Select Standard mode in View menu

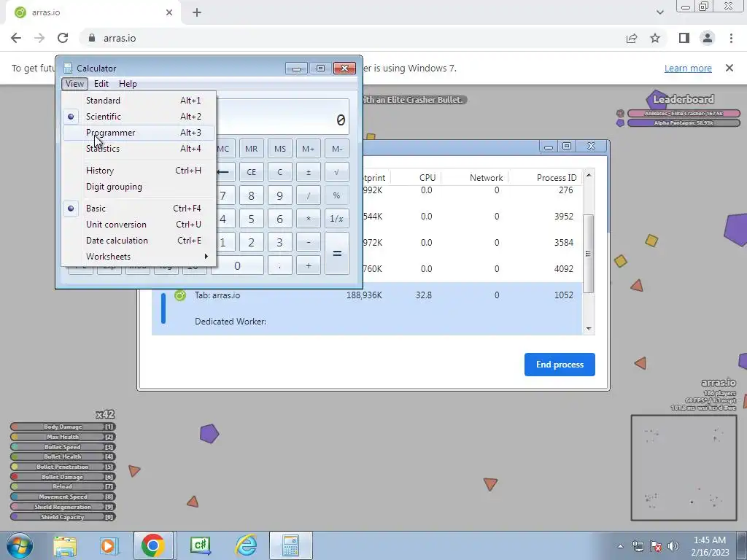point(138,101)
